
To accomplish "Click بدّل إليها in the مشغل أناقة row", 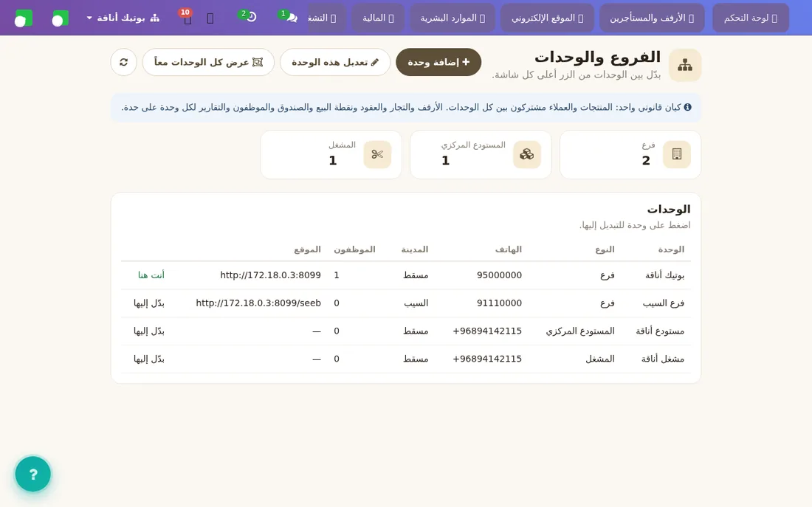I will [x=149, y=359].
